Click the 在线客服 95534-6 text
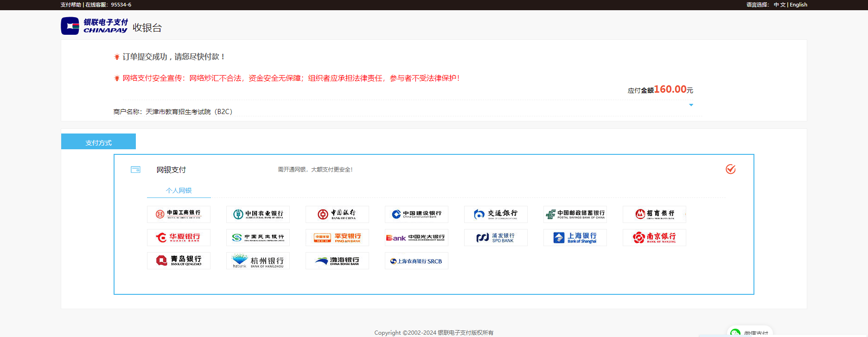The image size is (868, 337). [x=108, y=5]
